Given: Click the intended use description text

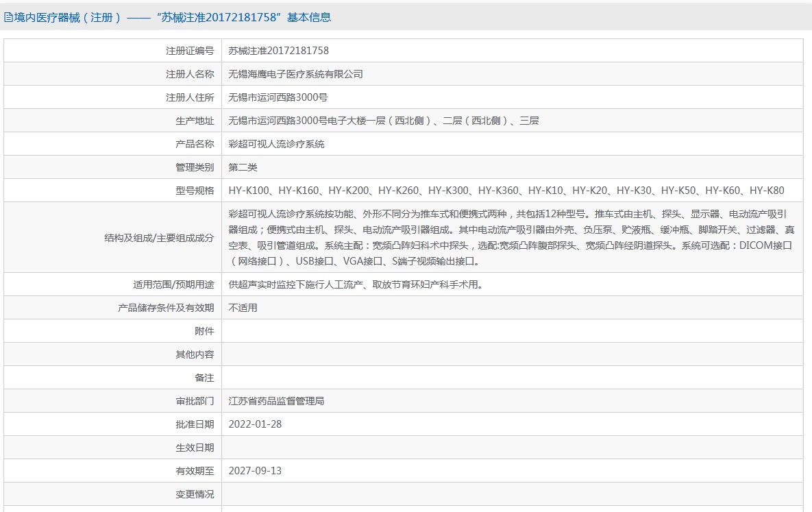Looking at the screenshot, I should [x=355, y=284].
